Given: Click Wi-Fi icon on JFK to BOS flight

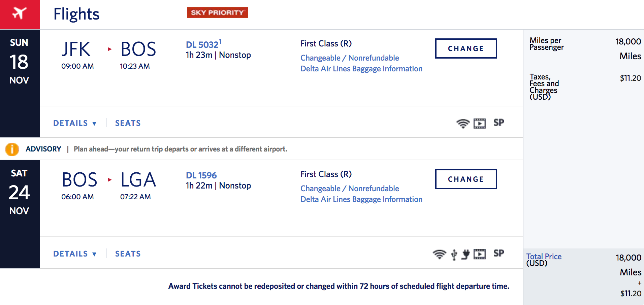Looking at the screenshot, I should (x=463, y=124).
